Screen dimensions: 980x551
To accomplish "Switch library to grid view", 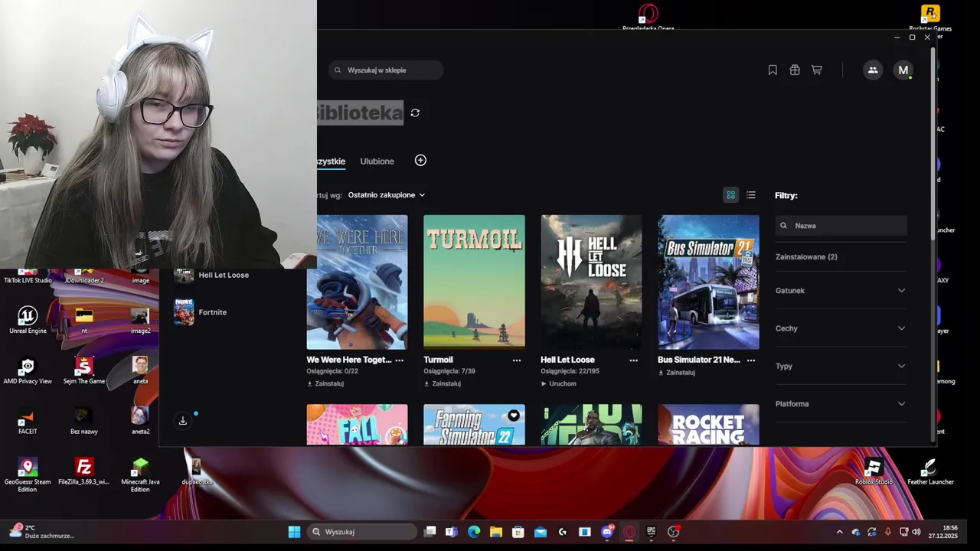I will 730,195.
